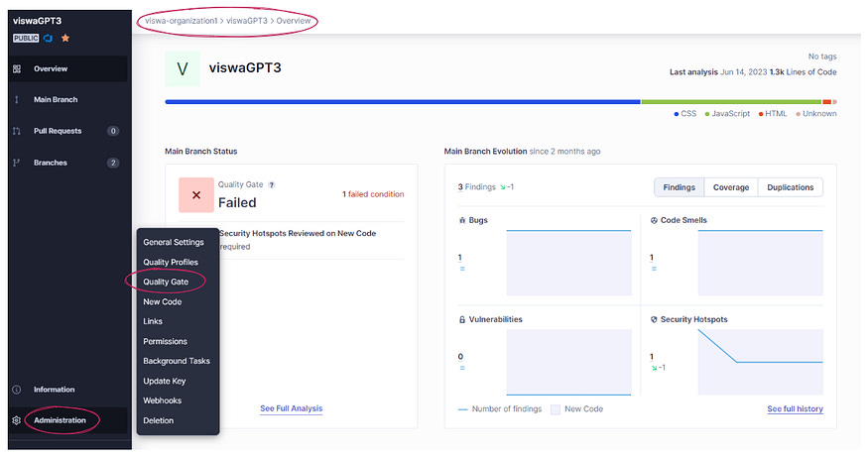Click the Main Branch icon
This screenshot has width=868, height=457.
click(17, 99)
